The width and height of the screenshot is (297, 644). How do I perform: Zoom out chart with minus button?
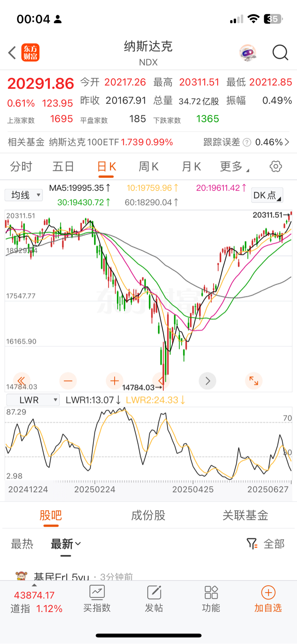coord(68,381)
